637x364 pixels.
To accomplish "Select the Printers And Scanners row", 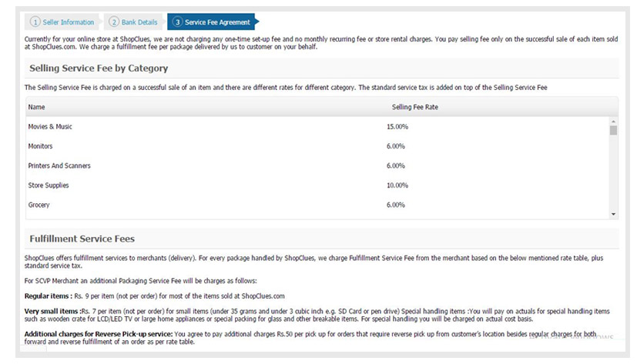I will tap(317, 165).
